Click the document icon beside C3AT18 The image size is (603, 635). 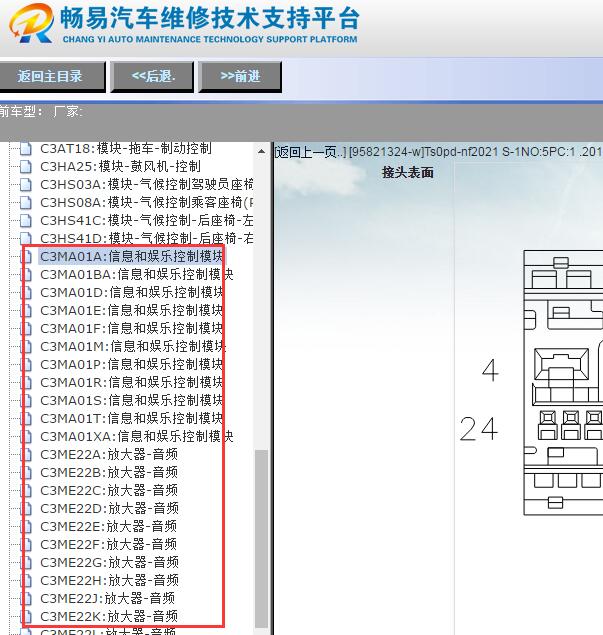tap(26, 149)
